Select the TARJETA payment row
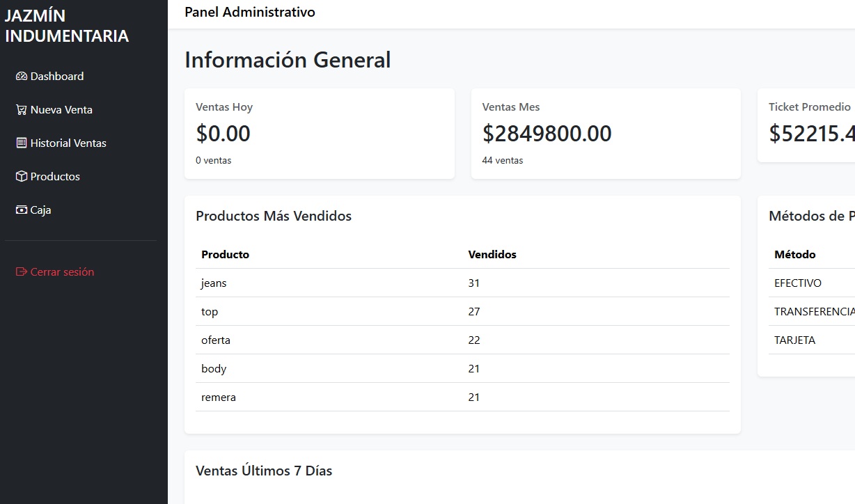 pyautogui.click(x=812, y=340)
